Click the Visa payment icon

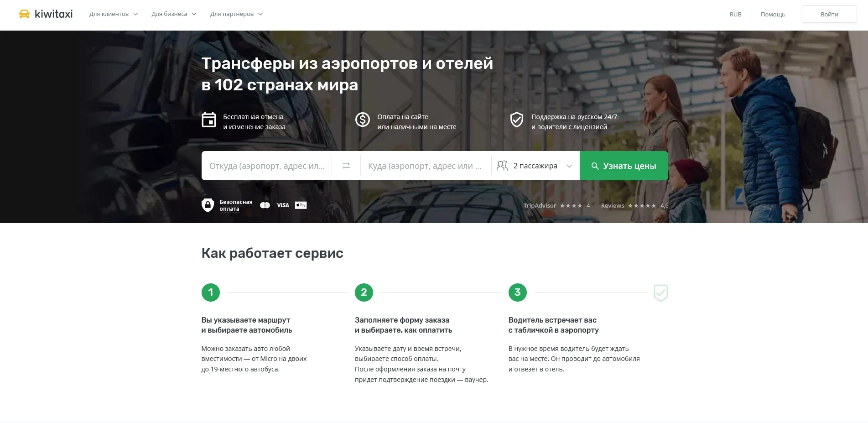pyautogui.click(x=282, y=205)
